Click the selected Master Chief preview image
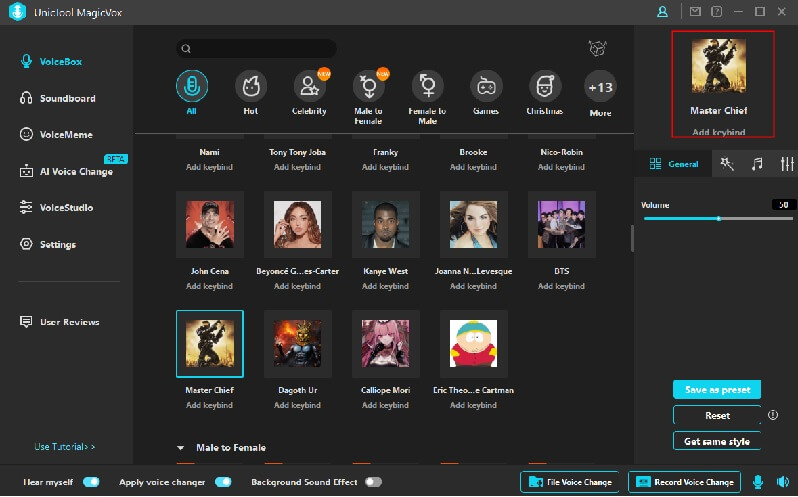Viewport: 798px width, 497px height. tap(719, 66)
